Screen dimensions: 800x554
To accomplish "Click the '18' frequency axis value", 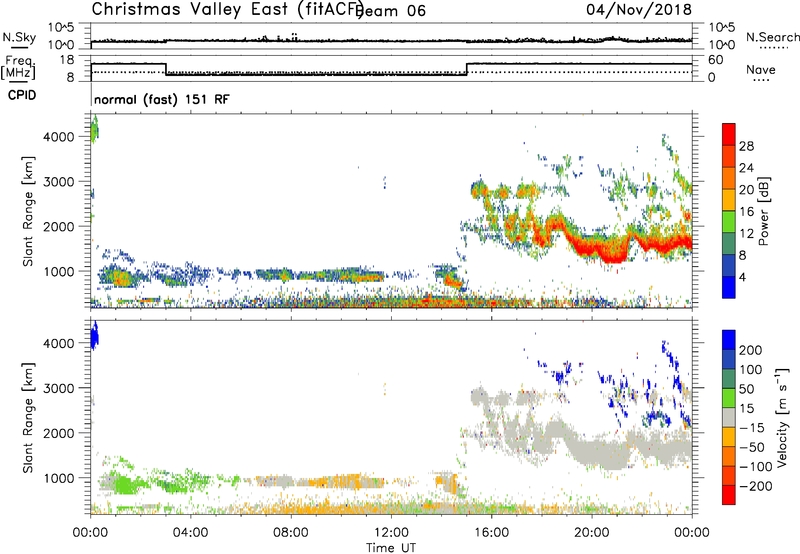I will (x=67, y=60).
